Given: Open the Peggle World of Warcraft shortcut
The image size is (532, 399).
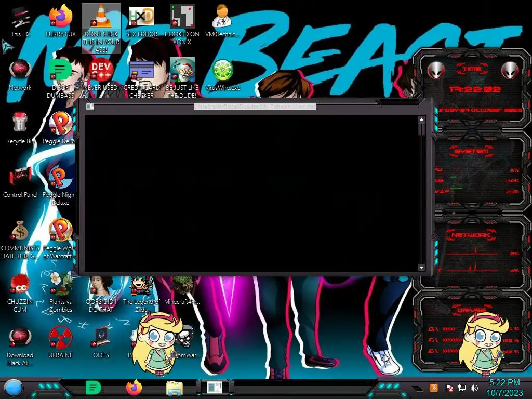Looking at the screenshot, I should (x=59, y=239).
